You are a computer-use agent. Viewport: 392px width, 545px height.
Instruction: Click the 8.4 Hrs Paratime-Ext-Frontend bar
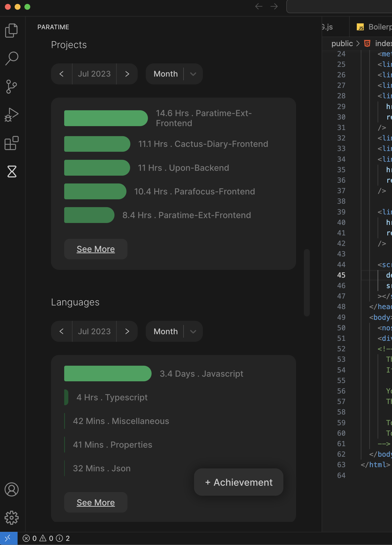[x=89, y=215]
